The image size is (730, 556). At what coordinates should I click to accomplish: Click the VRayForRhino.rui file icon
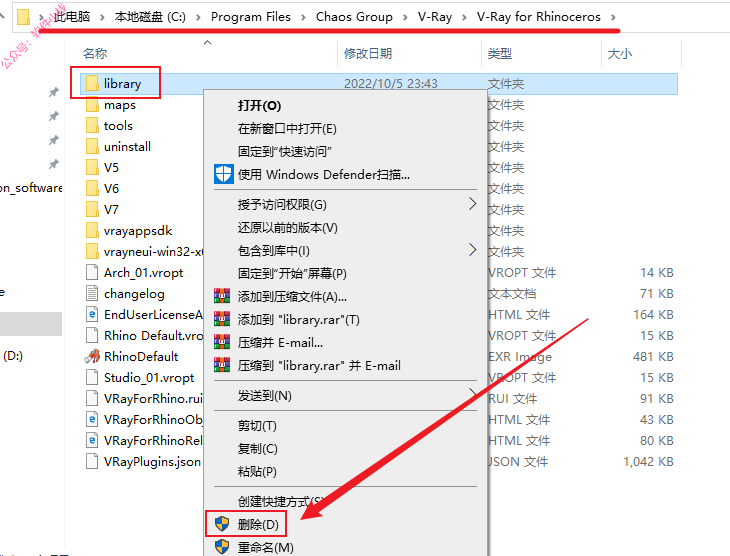pos(92,398)
